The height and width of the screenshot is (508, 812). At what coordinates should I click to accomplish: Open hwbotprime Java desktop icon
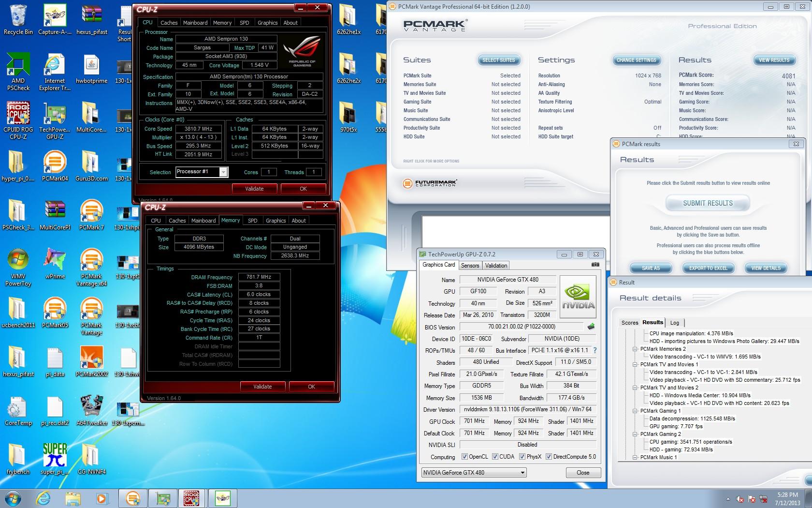click(91, 68)
